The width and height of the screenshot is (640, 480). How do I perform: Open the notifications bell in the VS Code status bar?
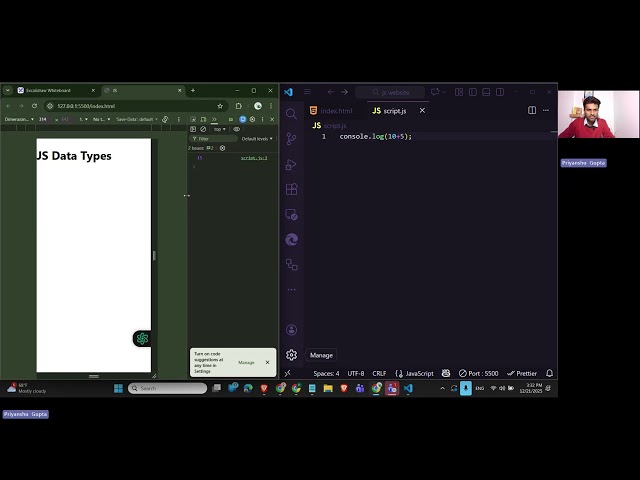(549, 373)
